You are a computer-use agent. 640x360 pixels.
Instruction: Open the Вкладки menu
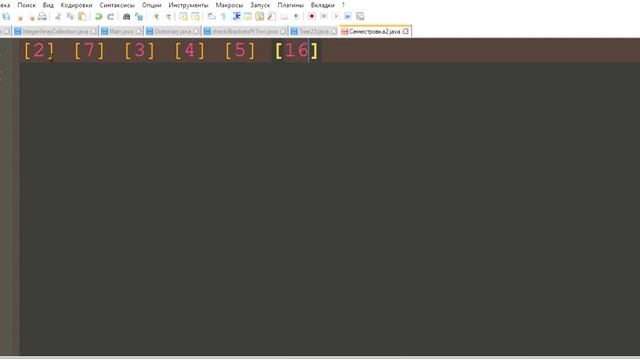point(323,5)
